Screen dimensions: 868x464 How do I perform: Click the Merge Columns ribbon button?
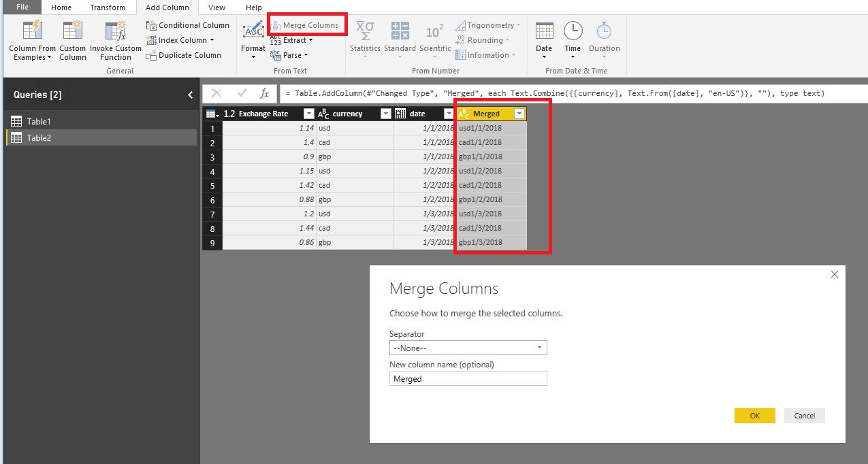coord(304,25)
